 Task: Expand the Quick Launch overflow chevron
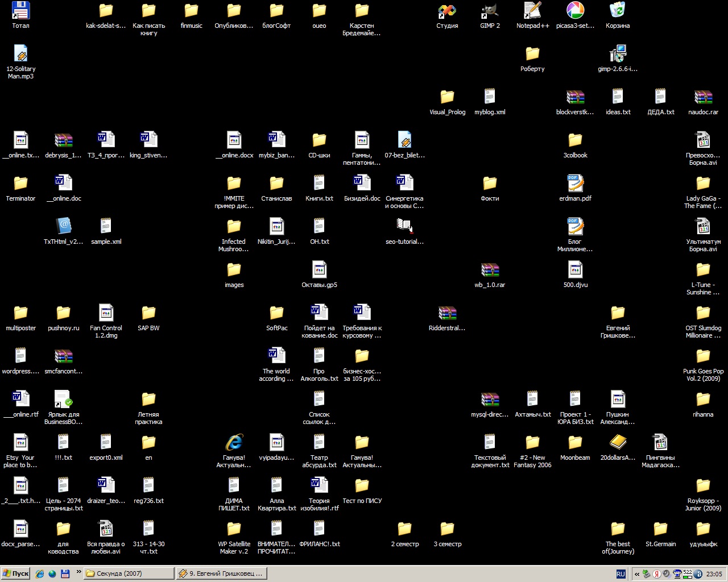tap(78, 572)
